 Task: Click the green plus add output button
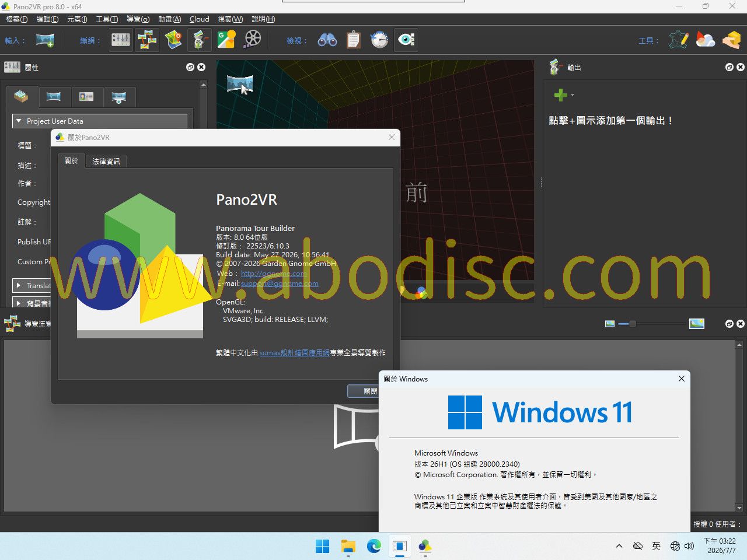pyautogui.click(x=560, y=94)
